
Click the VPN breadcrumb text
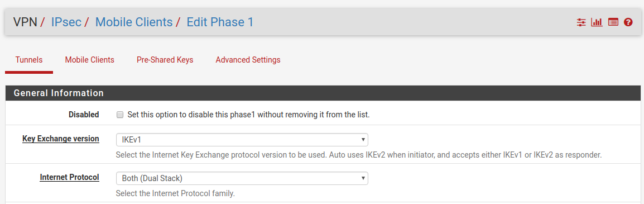pyautogui.click(x=25, y=22)
